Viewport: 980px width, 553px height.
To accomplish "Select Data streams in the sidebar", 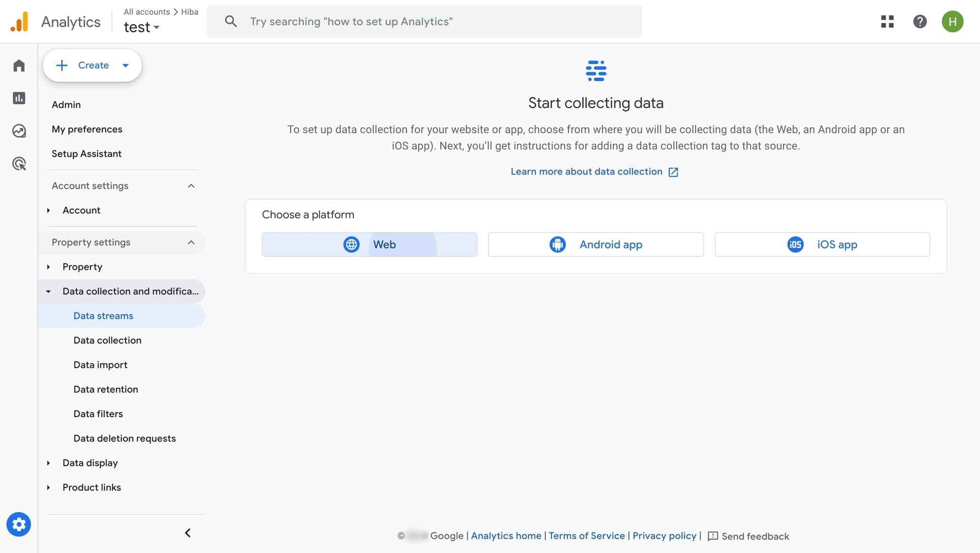I will click(103, 316).
